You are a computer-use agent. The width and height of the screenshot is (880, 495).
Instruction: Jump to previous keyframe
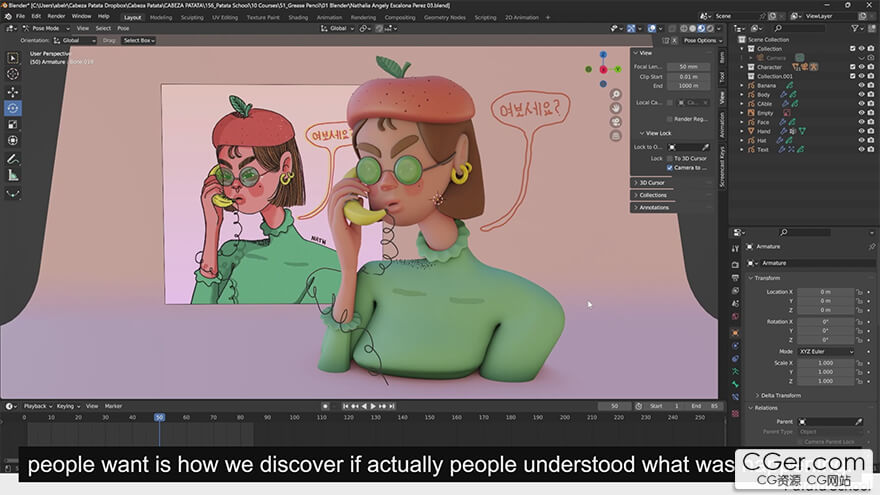[355, 406]
